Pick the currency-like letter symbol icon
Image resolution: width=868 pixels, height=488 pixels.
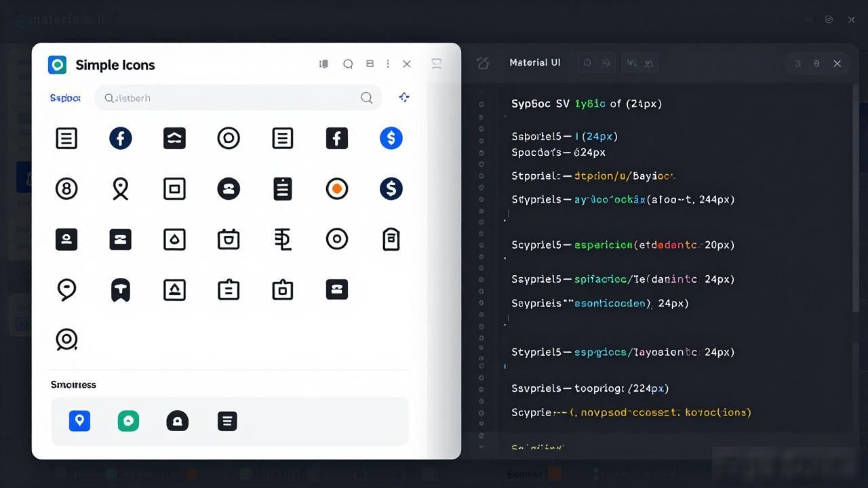[x=283, y=239]
